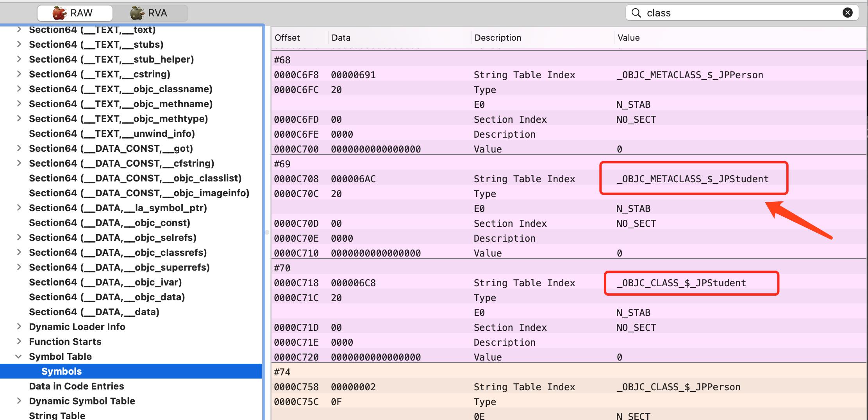
Task: Switch to the RAW view tab
Action: pos(75,13)
